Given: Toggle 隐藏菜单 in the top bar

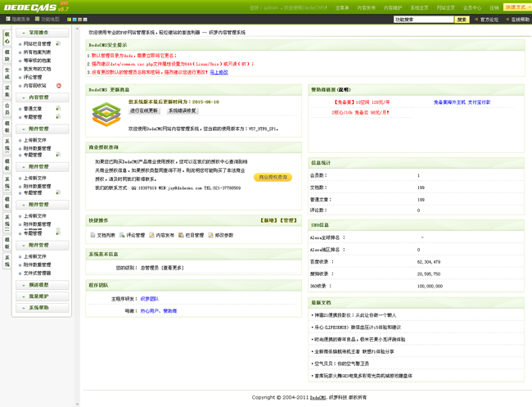Looking at the screenshot, I should [x=17, y=19].
